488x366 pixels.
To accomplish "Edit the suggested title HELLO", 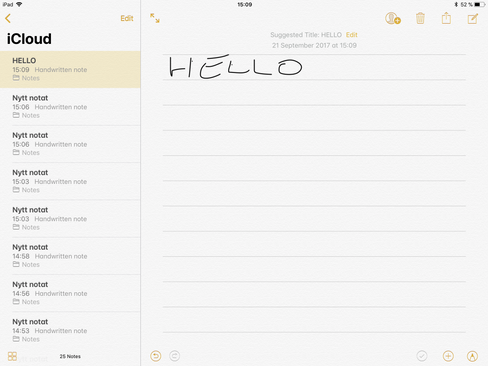I will 352,35.
